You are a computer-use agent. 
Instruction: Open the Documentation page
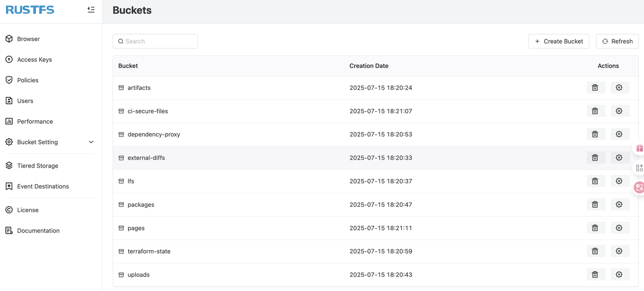38,231
